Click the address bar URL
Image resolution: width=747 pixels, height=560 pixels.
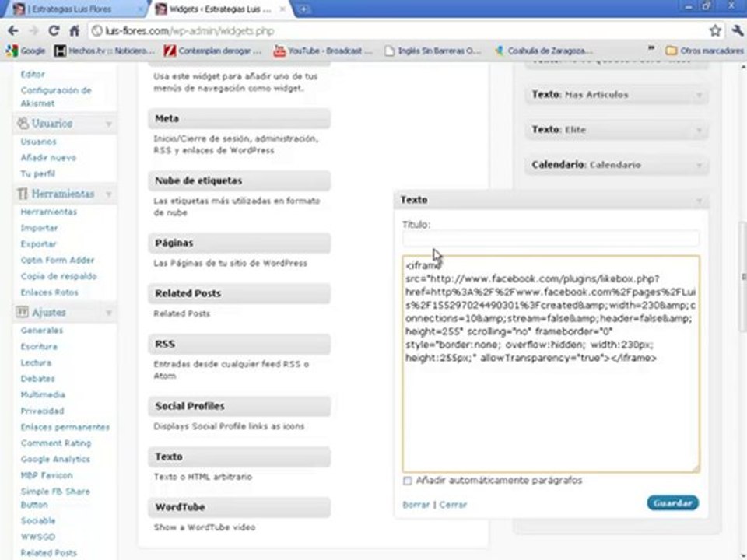click(x=190, y=31)
